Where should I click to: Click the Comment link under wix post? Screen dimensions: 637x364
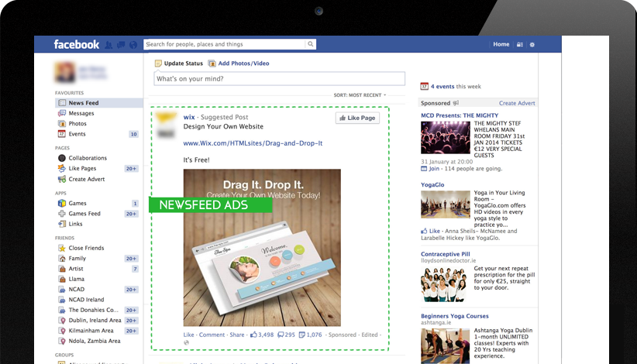212,335
